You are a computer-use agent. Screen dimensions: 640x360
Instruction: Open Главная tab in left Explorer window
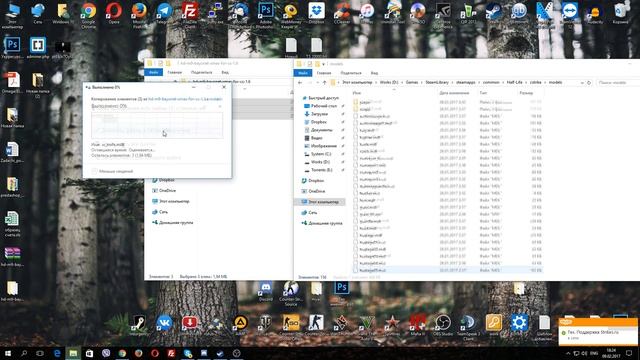(x=175, y=72)
